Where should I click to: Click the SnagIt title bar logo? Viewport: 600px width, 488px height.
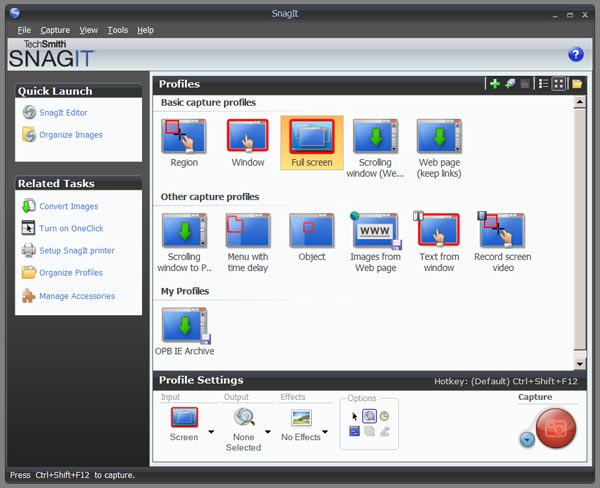(15, 13)
